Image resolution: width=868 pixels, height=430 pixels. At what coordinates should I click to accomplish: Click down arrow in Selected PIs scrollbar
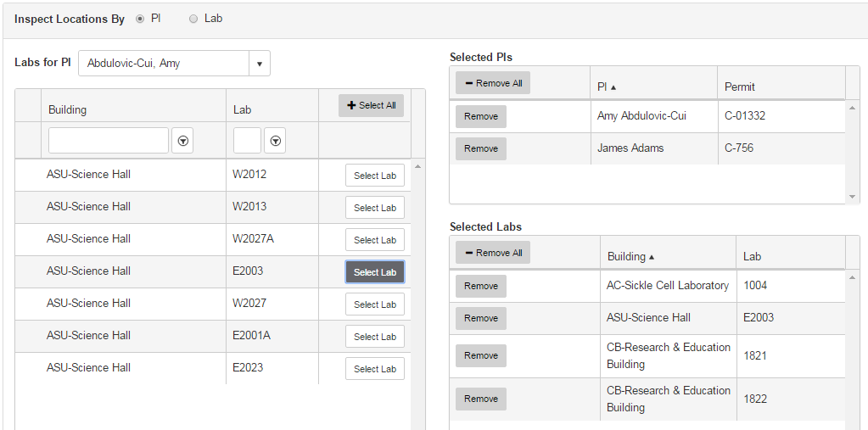click(852, 197)
